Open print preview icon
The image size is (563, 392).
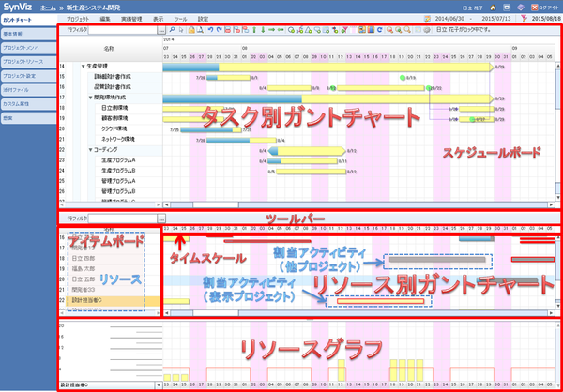point(201,30)
